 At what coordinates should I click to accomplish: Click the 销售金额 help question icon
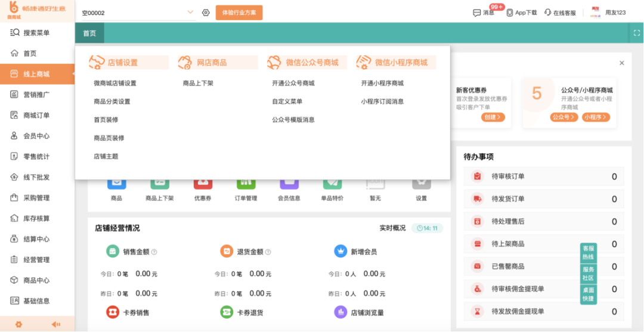pos(154,252)
